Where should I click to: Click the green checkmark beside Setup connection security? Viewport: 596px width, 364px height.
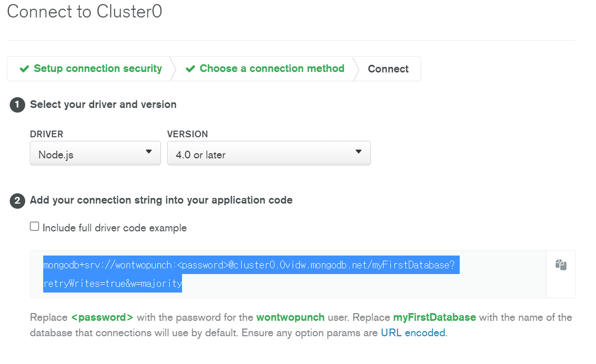[24, 69]
